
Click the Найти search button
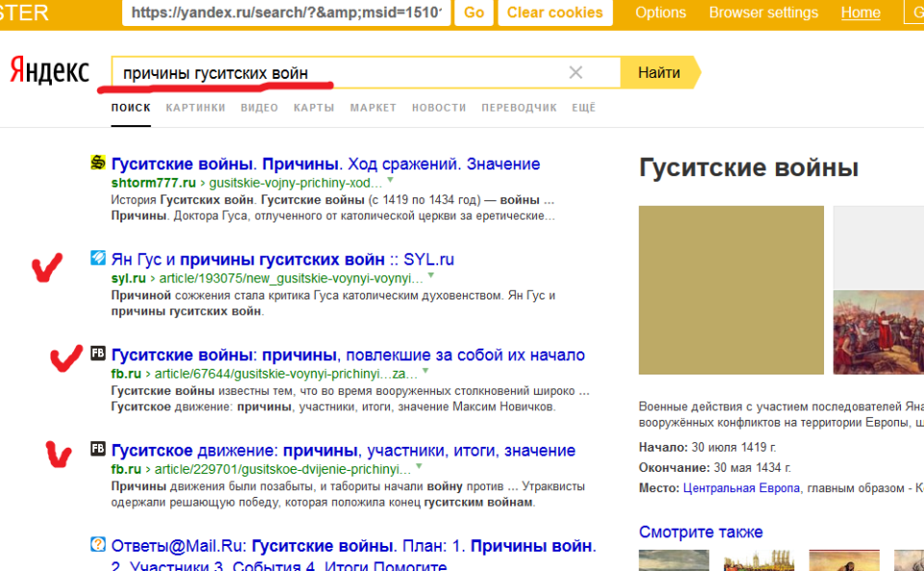point(660,72)
